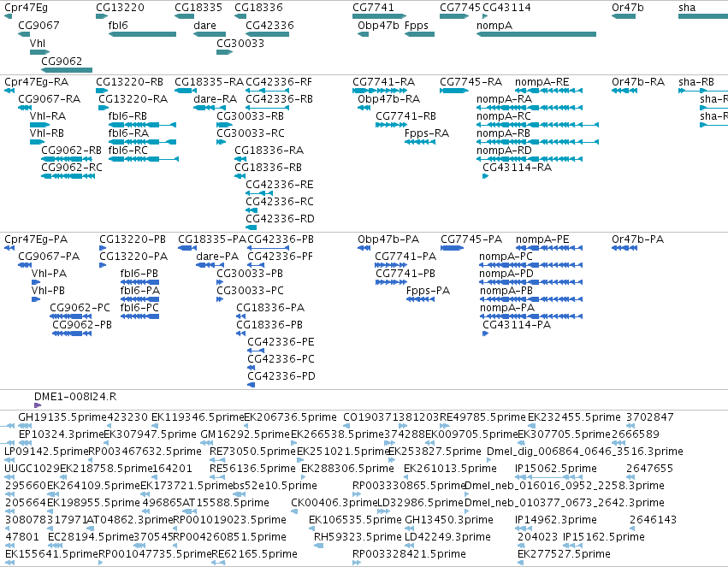Image resolution: width=728 pixels, height=567 pixels.
Task: Select transcript label Or47b-RA
Action: point(638,82)
